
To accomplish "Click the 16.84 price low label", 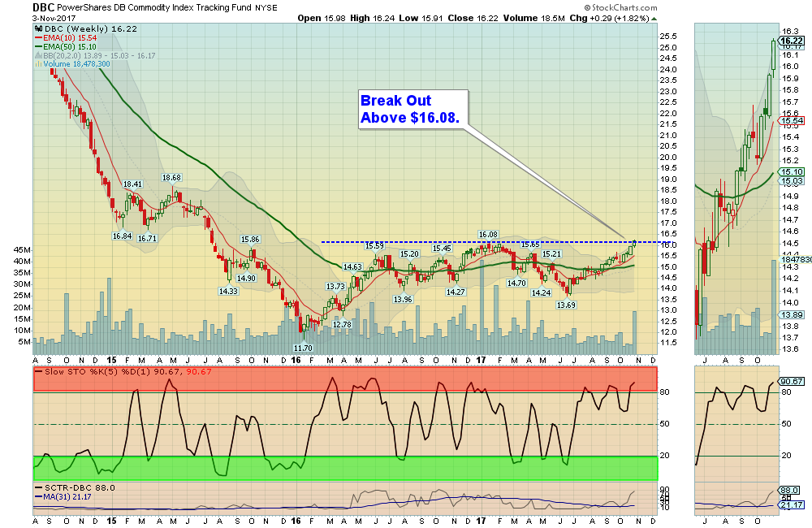I will pyautogui.click(x=123, y=236).
